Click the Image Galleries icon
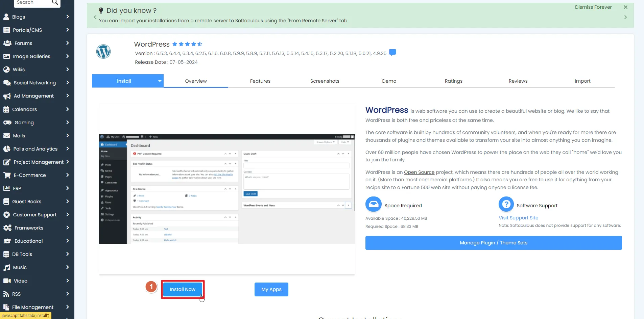 6,56
